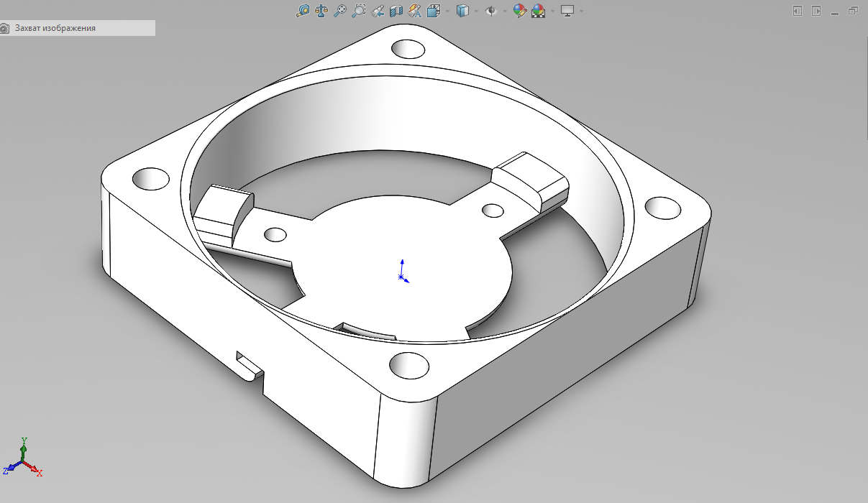Select the Measure tape tool
The image size is (868, 503).
pyautogui.click(x=303, y=11)
